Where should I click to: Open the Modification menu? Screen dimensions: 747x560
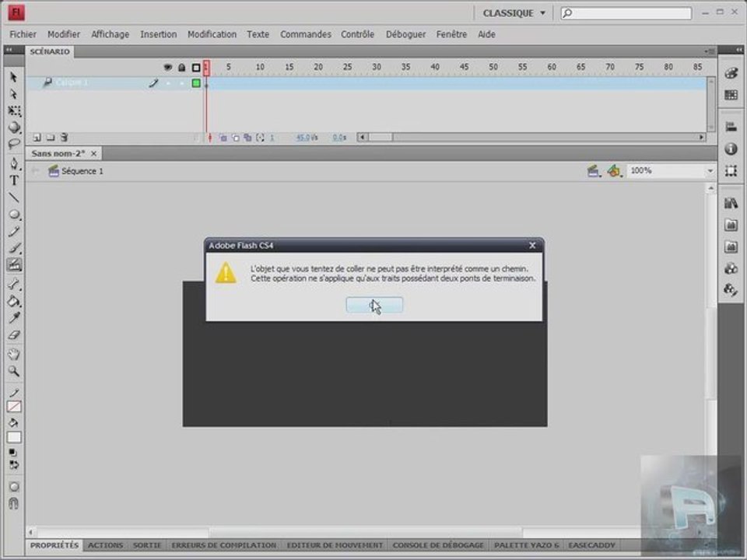pos(212,34)
